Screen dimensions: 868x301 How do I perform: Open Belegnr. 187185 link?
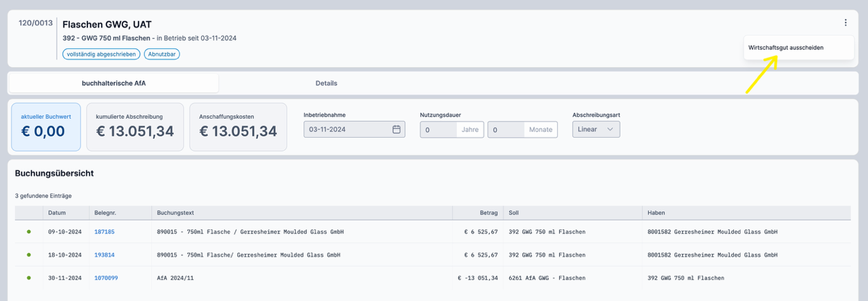tap(105, 232)
